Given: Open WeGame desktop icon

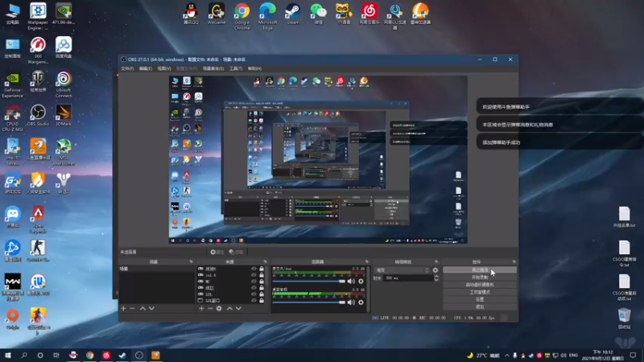Looking at the screenshot, I should click(x=217, y=14).
